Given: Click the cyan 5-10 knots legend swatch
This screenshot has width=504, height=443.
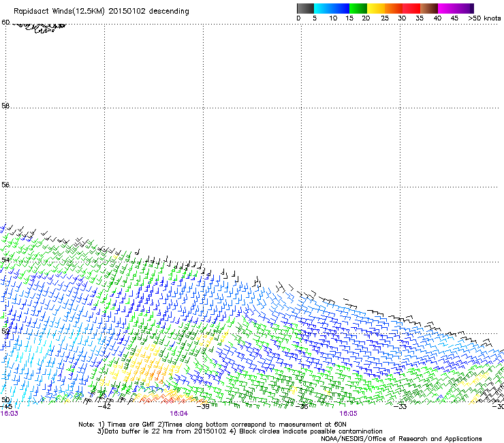Looking at the screenshot, I should pos(323,8).
